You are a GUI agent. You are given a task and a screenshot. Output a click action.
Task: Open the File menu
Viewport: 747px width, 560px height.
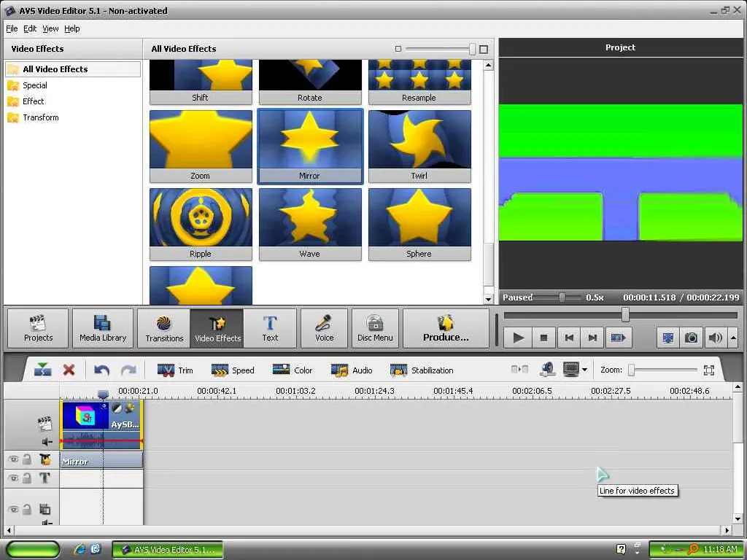[12, 28]
